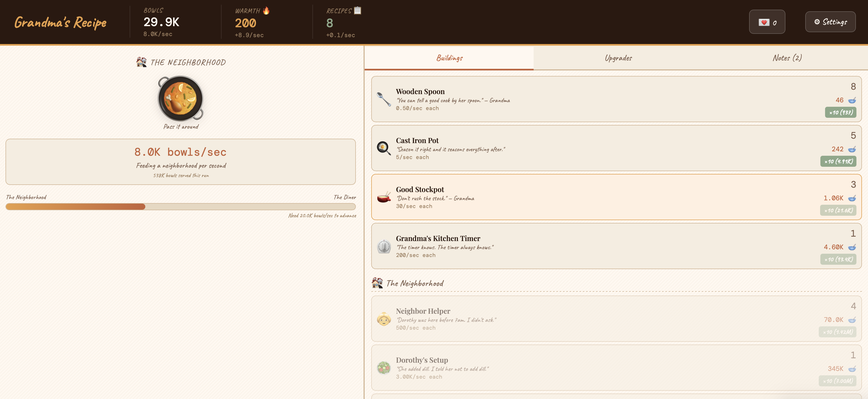Click the Wooden Spoon building icon
This screenshot has height=399, width=868.
tap(384, 99)
